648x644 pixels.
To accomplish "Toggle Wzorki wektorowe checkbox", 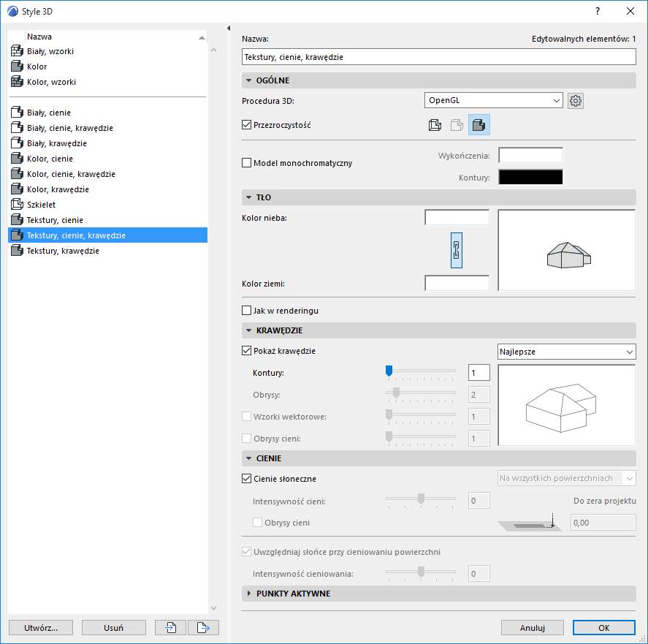I will (x=246, y=417).
